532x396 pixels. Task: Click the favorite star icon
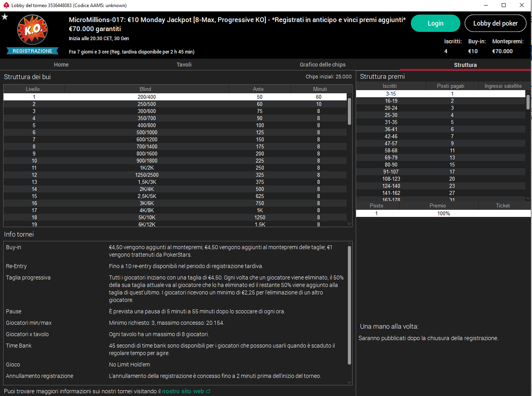(5, 17)
